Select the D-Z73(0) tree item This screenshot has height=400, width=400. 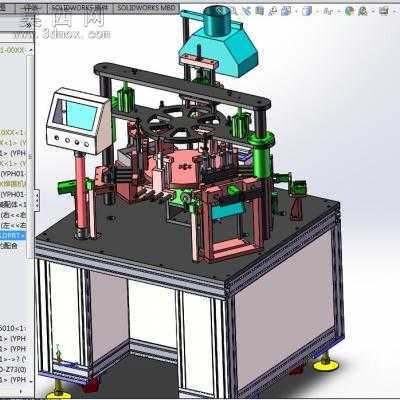(13, 369)
